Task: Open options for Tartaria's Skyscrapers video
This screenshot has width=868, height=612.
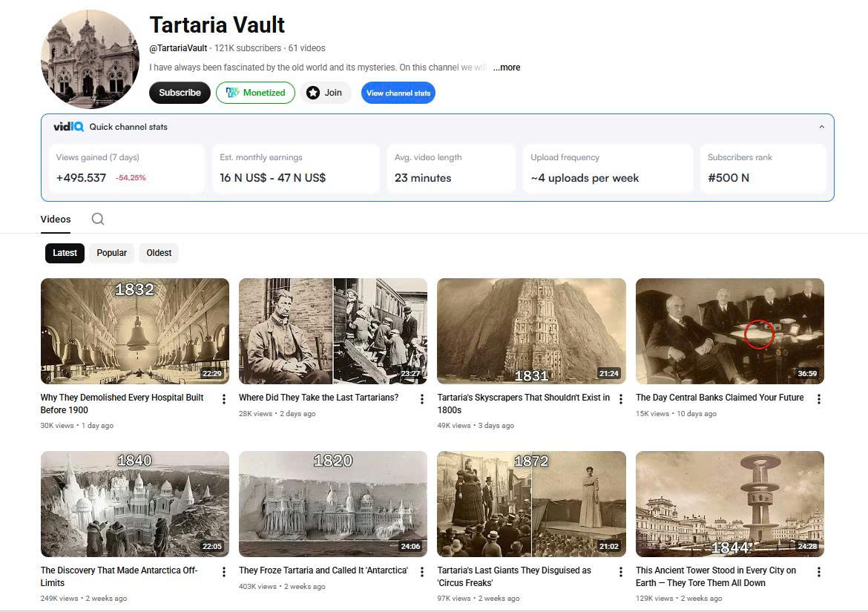Action: pyautogui.click(x=621, y=399)
